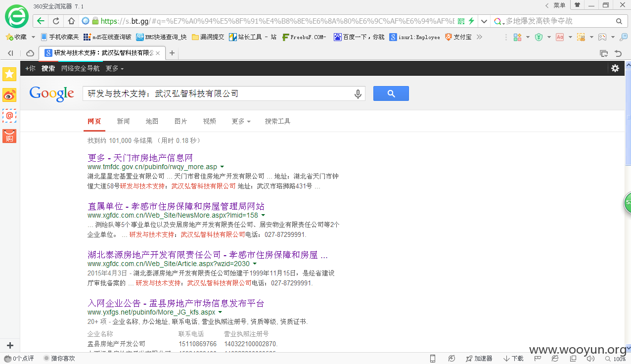
Task: Open the 支付宝 bookmark
Action: 458,37
